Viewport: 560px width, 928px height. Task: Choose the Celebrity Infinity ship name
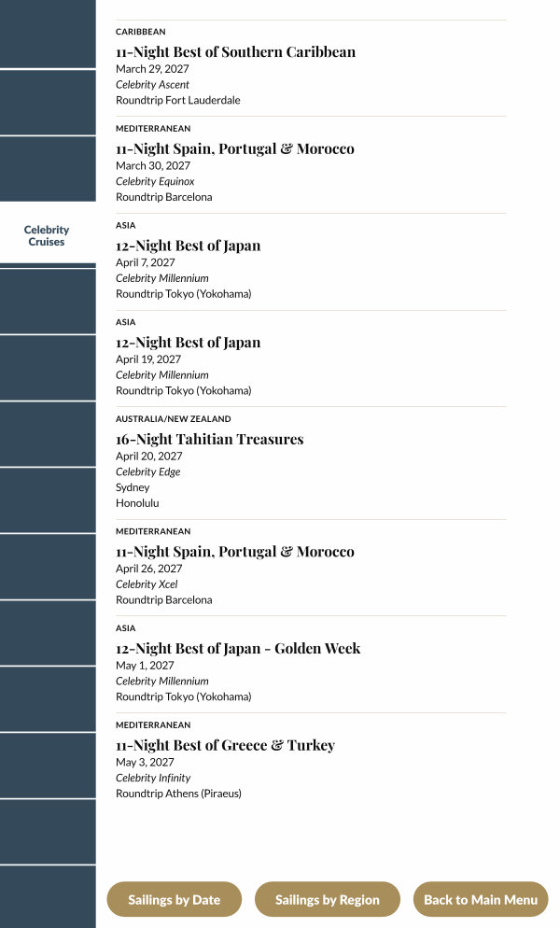(153, 778)
